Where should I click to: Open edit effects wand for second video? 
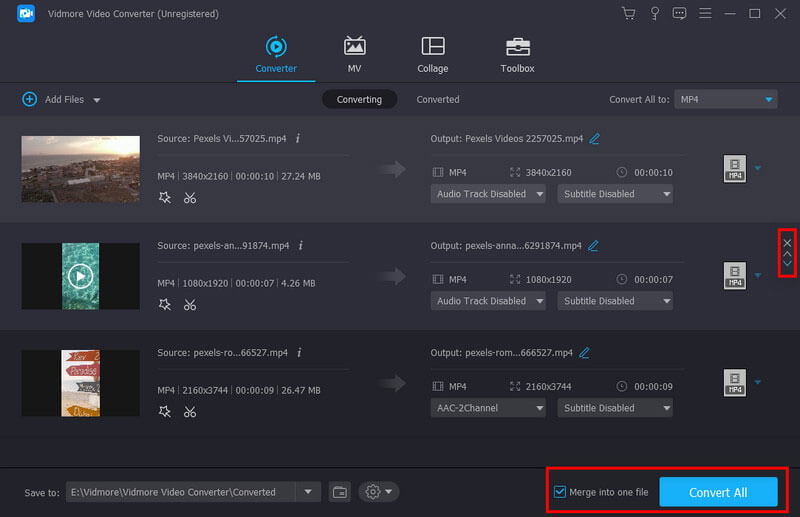(x=165, y=305)
